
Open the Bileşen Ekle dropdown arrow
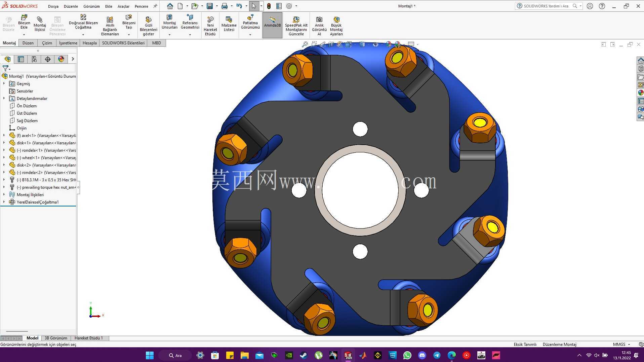pyautogui.click(x=24, y=35)
